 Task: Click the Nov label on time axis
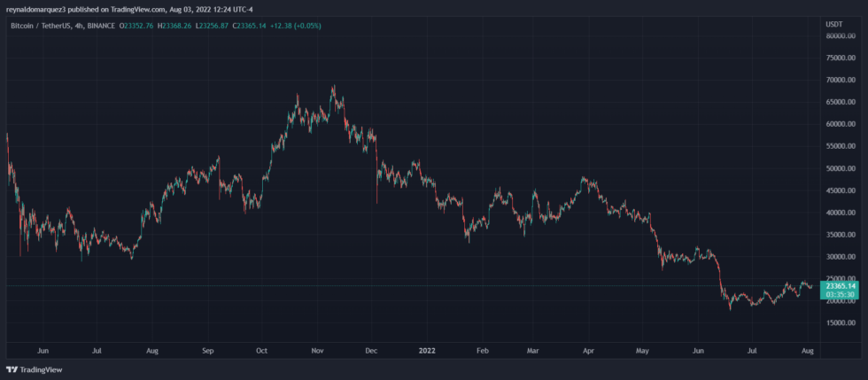317,351
